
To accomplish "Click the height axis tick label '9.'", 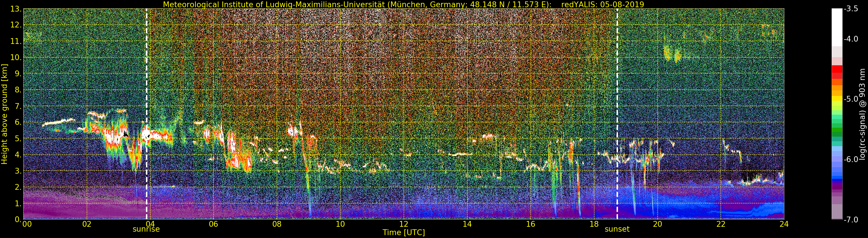I will coord(18,74).
